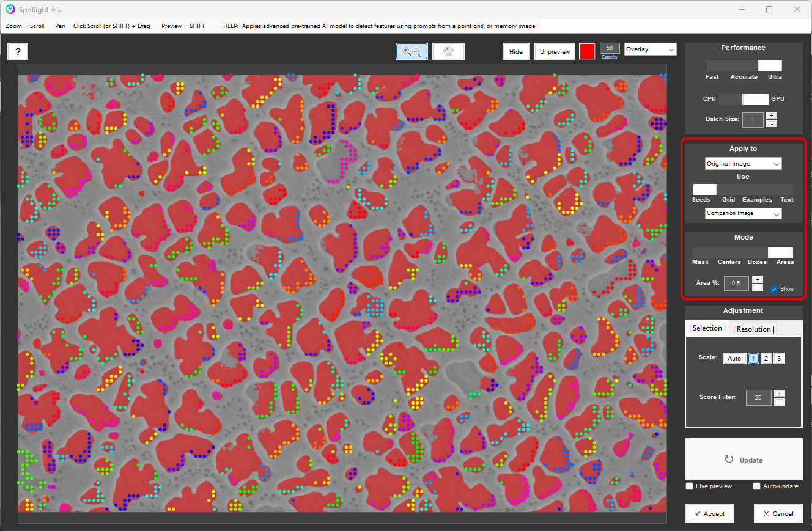Open the Overlay display dropdown
Screen dimensions: 812x531
tap(650, 49)
